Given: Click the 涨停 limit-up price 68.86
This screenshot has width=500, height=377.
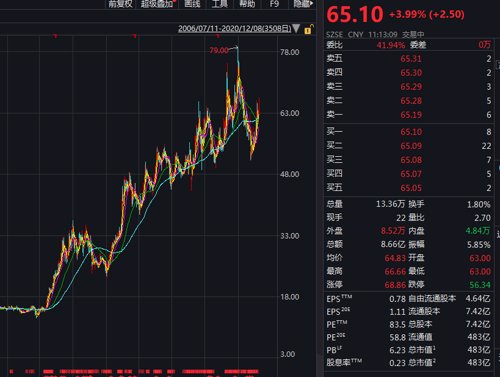Looking at the screenshot, I should (x=395, y=285).
